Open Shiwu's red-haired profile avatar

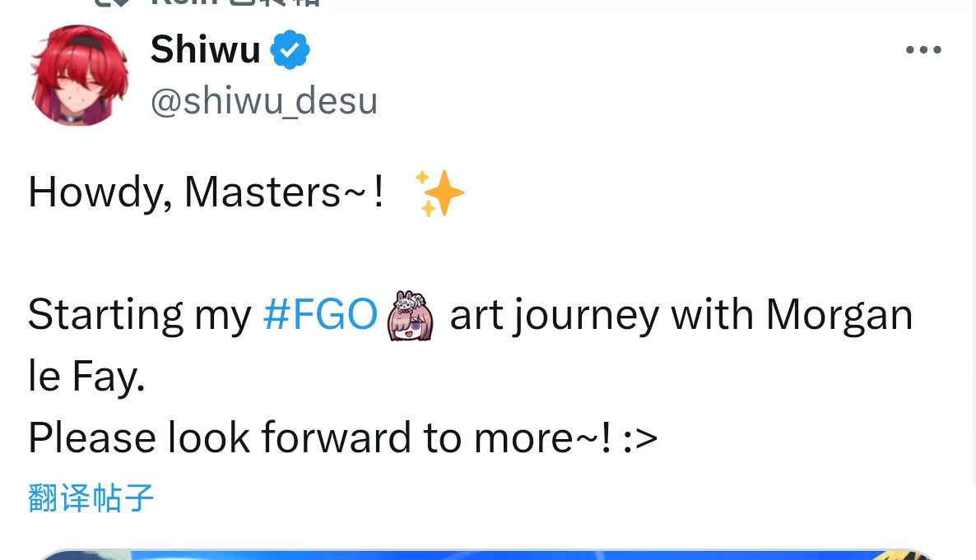(79, 76)
